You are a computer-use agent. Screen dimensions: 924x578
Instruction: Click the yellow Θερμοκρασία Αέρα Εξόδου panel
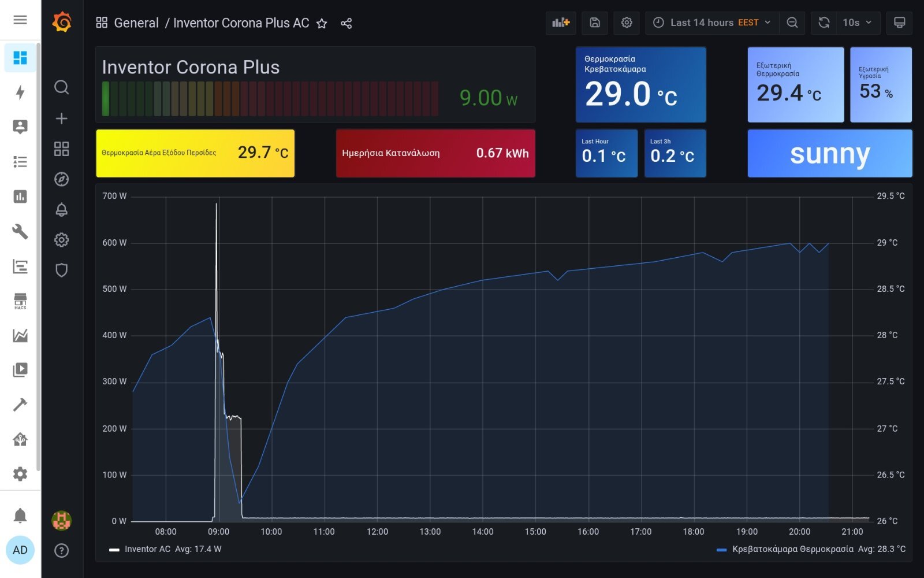click(195, 153)
